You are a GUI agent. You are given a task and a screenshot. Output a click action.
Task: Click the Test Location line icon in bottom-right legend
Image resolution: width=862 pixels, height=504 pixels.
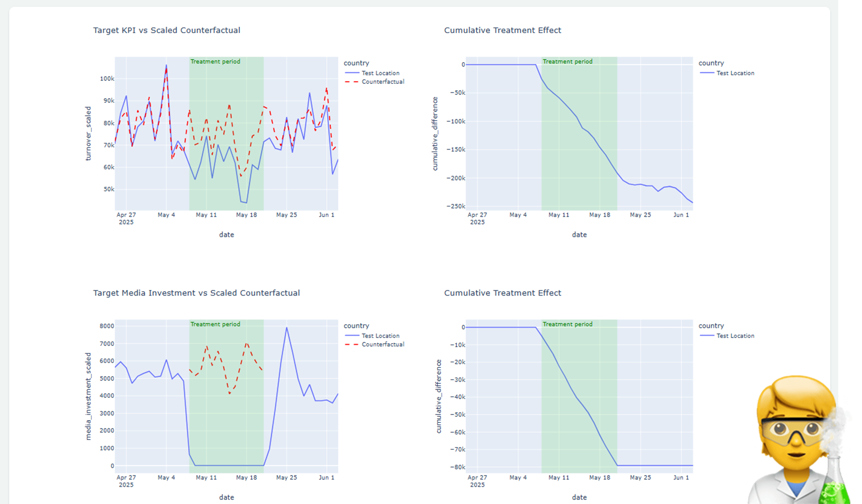click(706, 336)
